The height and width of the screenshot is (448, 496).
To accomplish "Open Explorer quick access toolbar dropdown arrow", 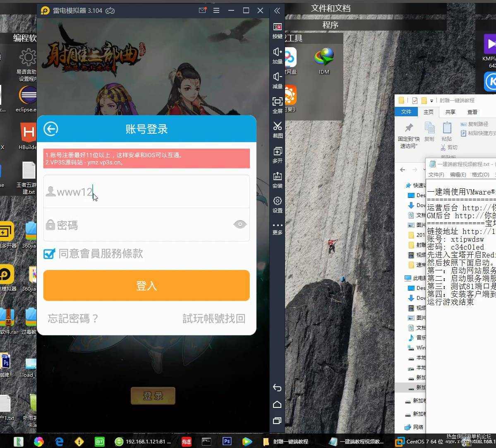I will tap(431, 101).
